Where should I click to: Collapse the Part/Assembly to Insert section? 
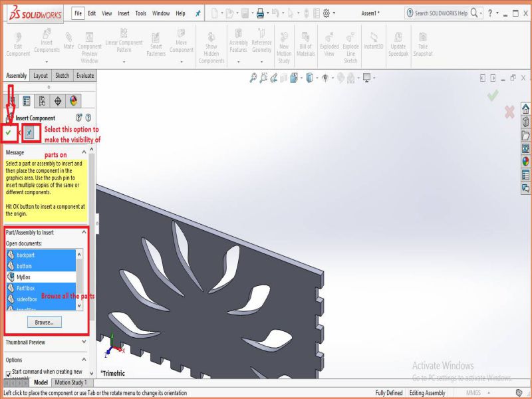point(84,232)
